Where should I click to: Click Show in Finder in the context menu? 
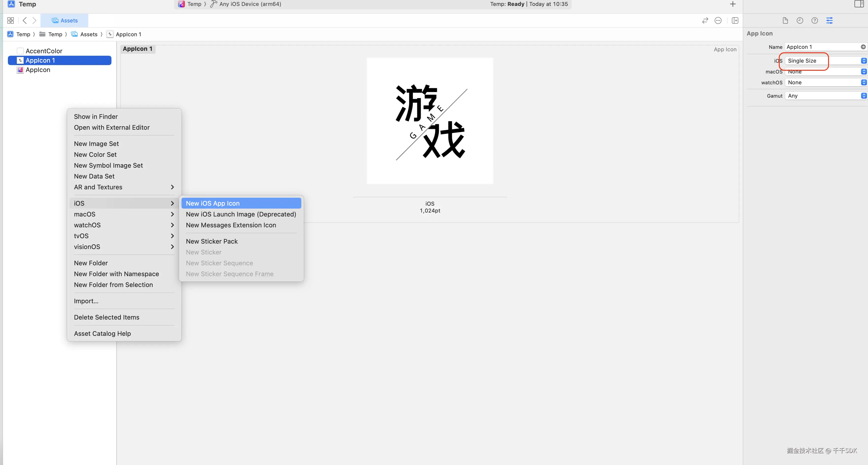point(96,116)
